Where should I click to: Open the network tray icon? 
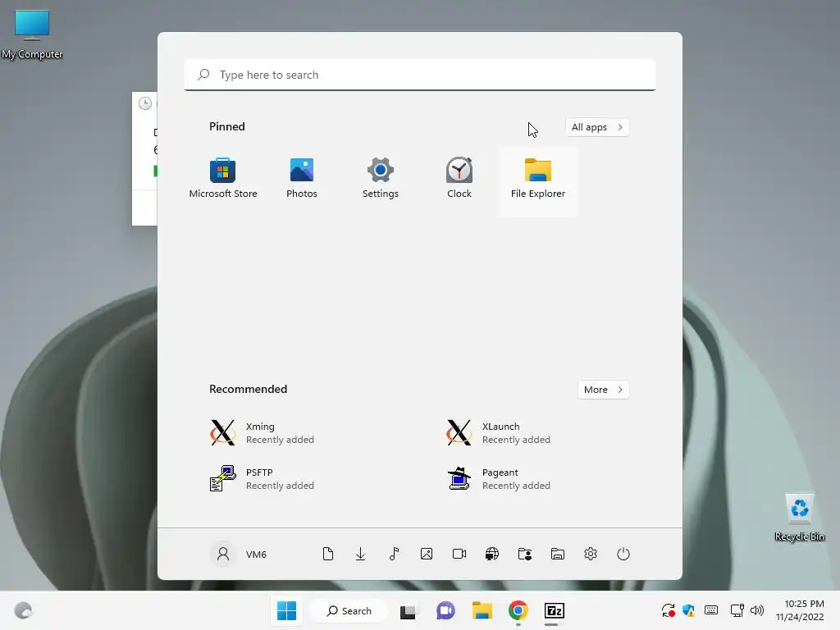coord(737,610)
